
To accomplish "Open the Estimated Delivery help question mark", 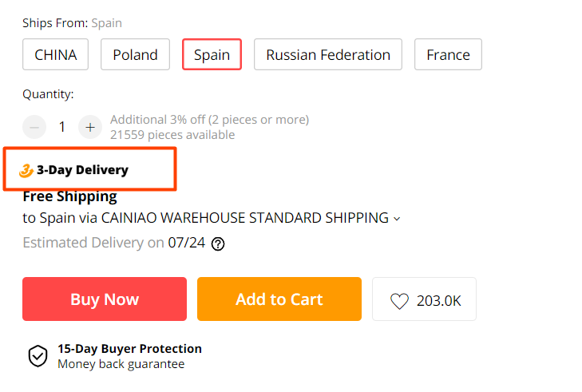I will point(218,244).
